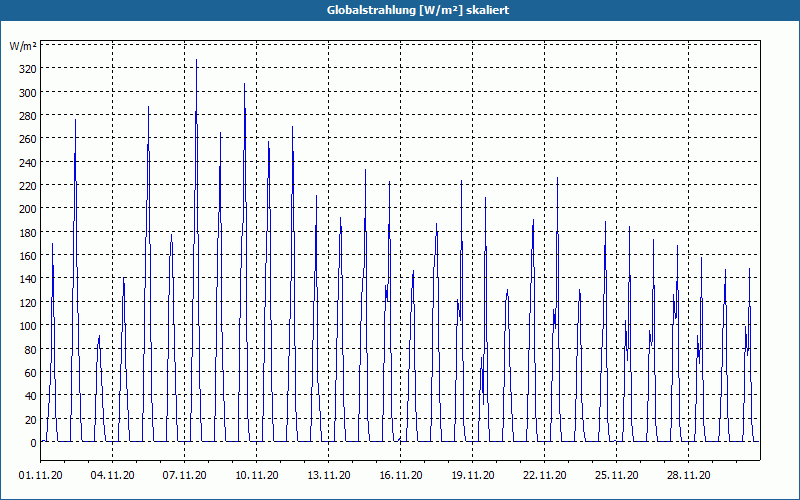This screenshot has width=800, height=500.
Task: Select the 220 y-axis value
Action: (x=28, y=186)
